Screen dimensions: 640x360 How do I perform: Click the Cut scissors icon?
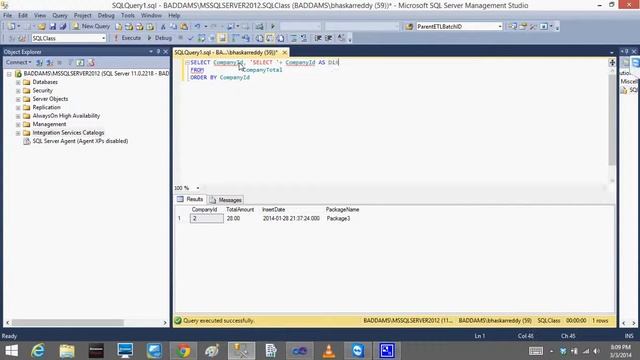163,27
